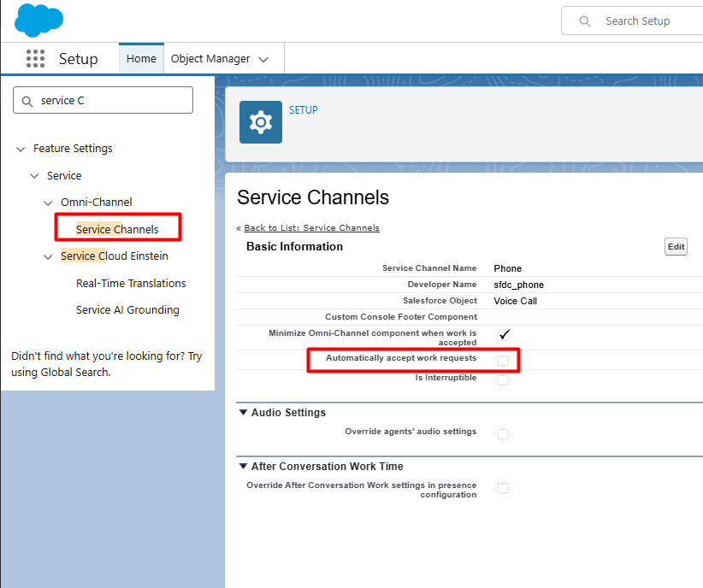
Task: Collapse the Omni-Channel tree node chevron
Action: 48,203
